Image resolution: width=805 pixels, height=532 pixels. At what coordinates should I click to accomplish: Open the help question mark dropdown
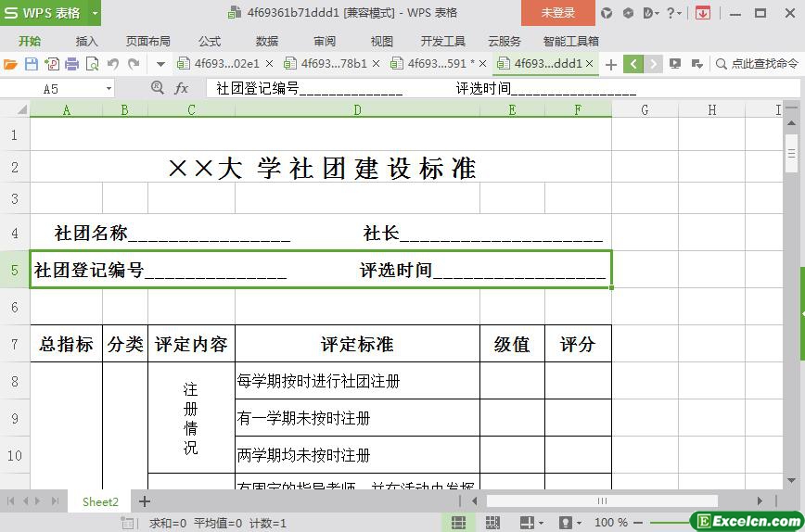673,13
